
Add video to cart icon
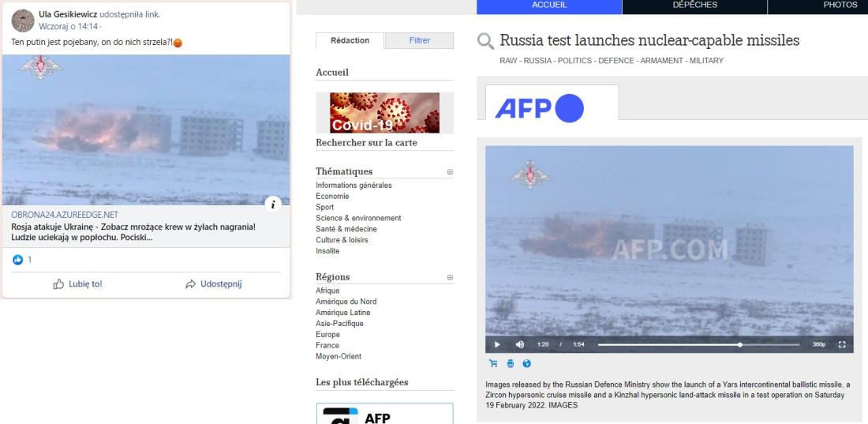[x=493, y=363]
